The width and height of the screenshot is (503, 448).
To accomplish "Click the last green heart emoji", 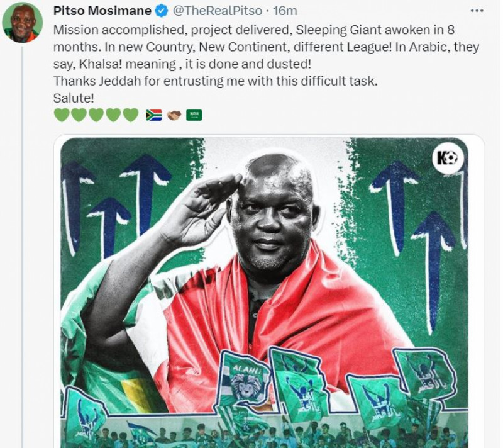I will point(131,115).
